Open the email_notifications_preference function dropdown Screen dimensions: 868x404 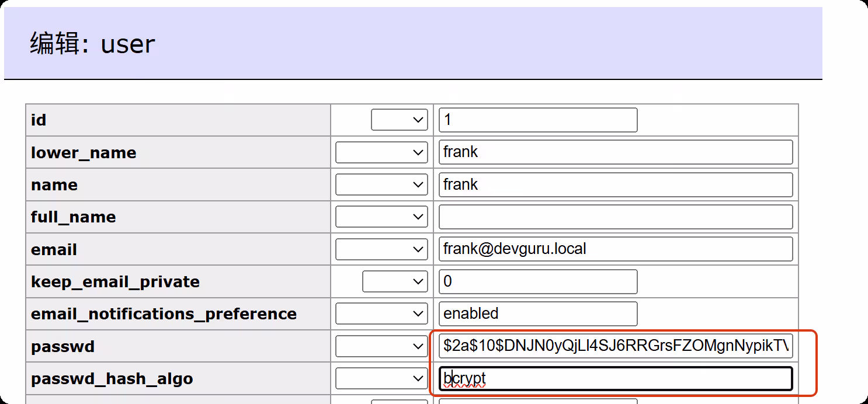tap(382, 314)
